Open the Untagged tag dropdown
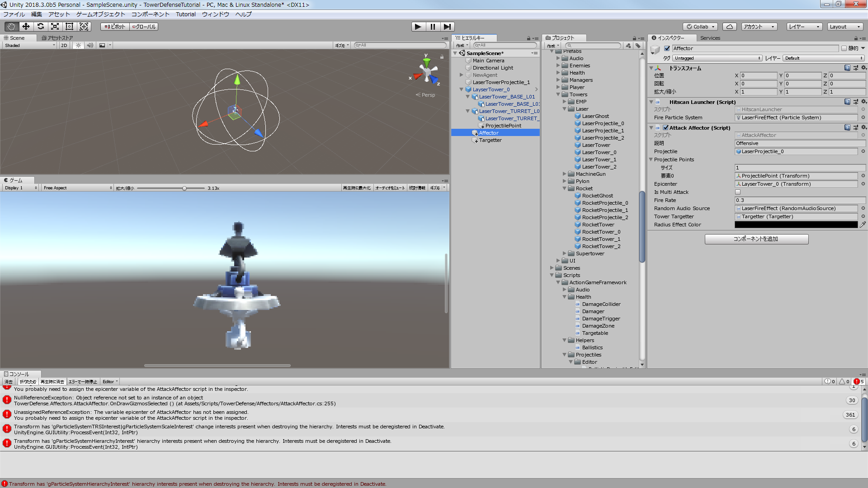Screen dimensions: 868x488 [717, 58]
